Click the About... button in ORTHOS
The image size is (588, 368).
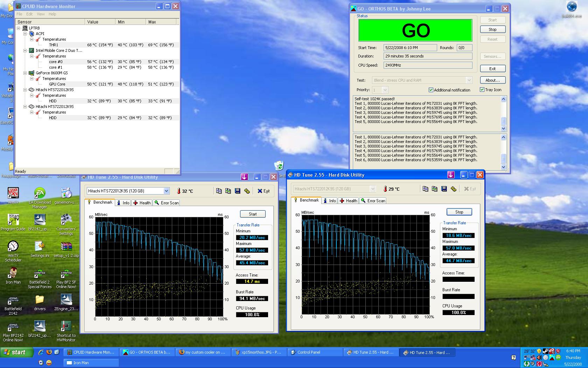click(x=492, y=80)
